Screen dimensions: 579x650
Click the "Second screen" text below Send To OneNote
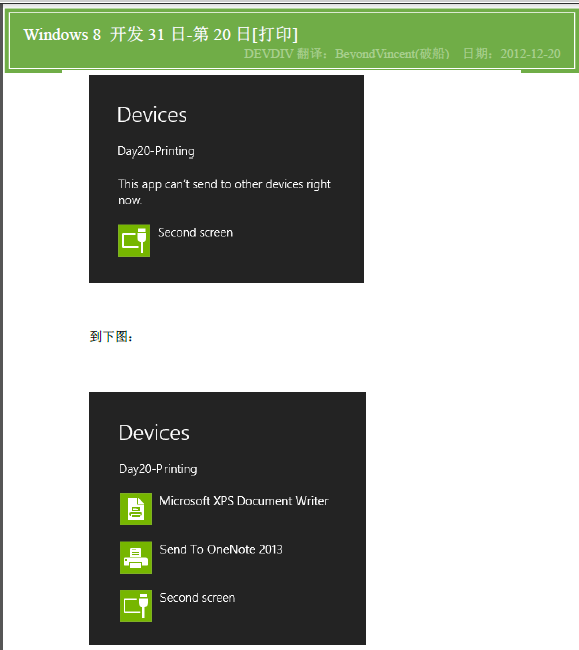click(x=197, y=598)
